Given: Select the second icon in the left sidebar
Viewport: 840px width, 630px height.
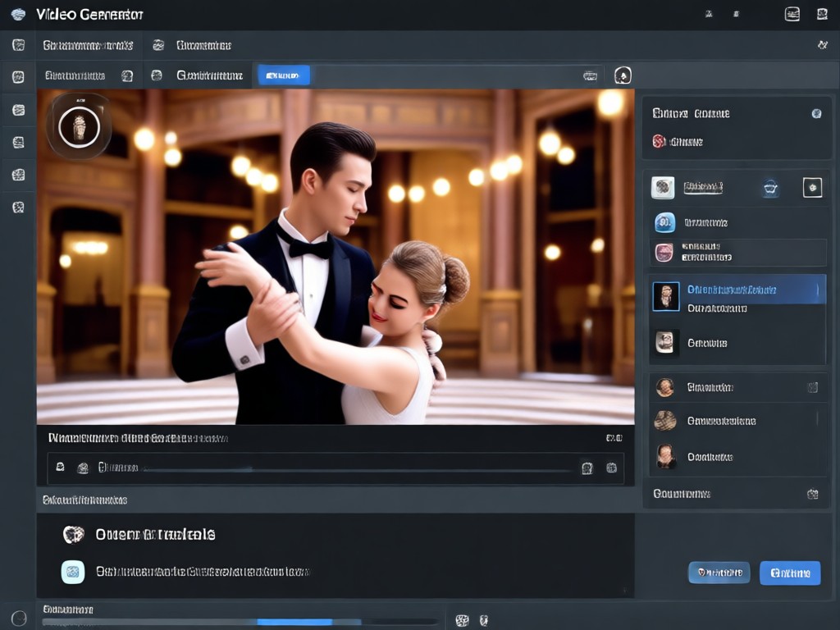Looking at the screenshot, I should pyautogui.click(x=18, y=77).
